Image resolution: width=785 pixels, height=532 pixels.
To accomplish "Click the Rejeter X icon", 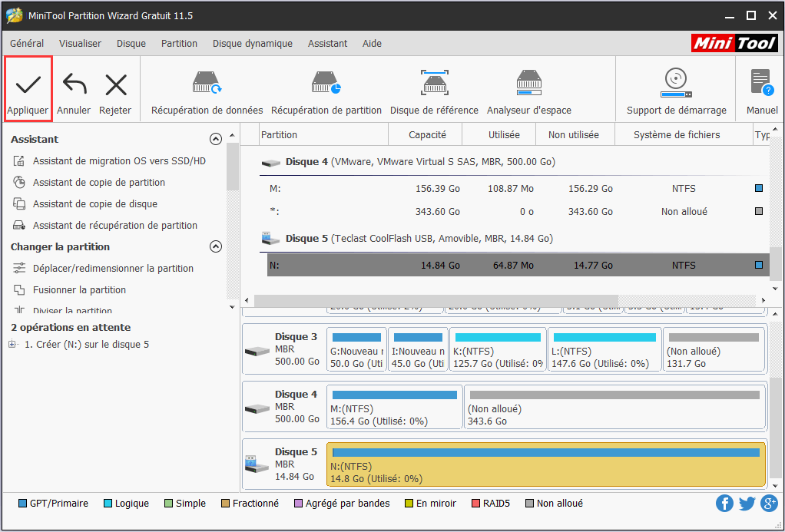I will [x=116, y=85].
